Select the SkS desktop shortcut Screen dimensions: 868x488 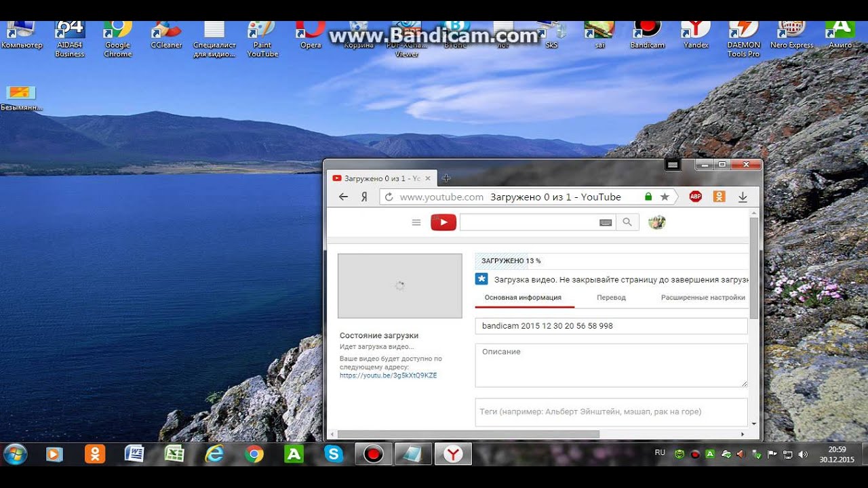click(x=551, y=35)
